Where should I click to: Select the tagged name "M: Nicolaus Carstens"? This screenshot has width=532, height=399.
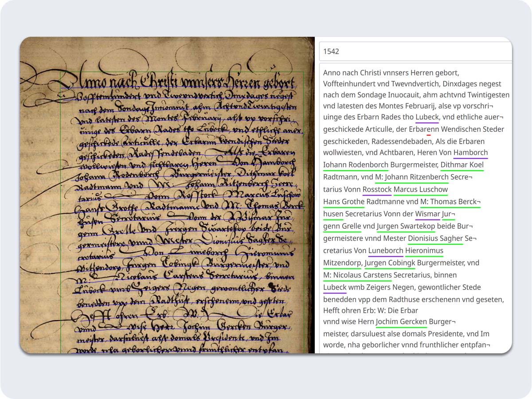[357, 275]
